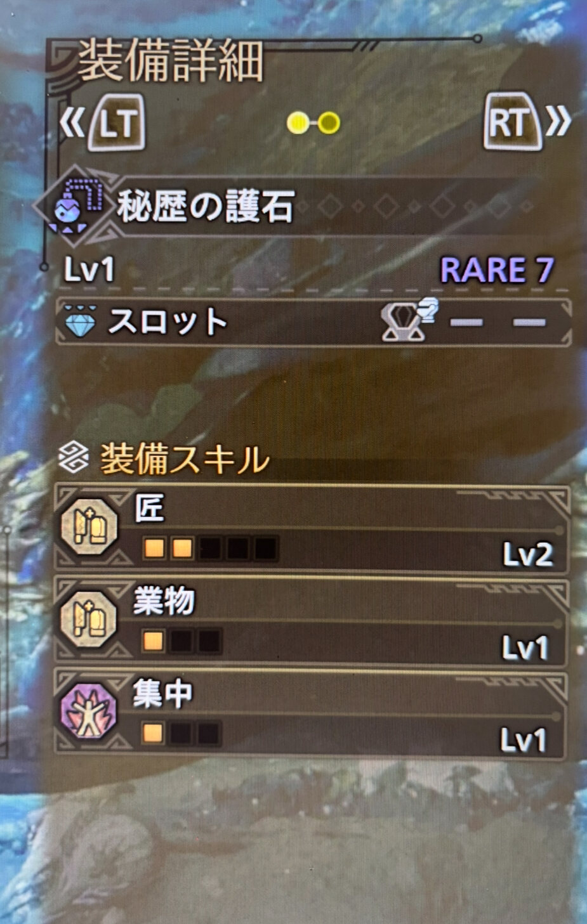
Task: Click the RT shoulder button icon
Action: (513, 120)
